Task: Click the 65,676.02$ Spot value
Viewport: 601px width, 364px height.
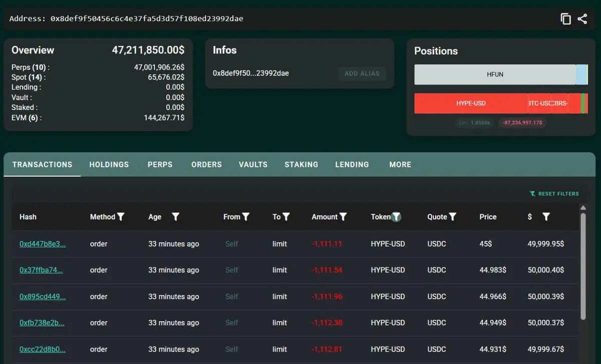Action: (166, 77)
